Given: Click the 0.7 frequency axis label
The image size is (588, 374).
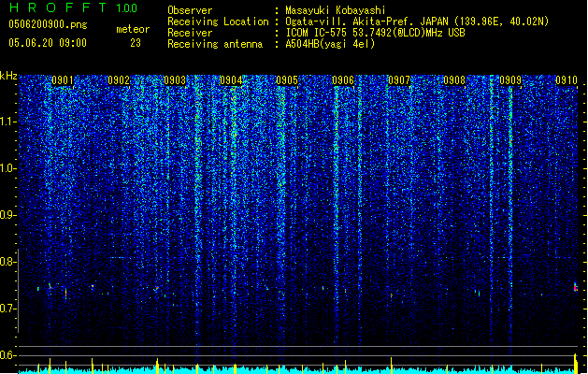Looking at the screenshot, I should point(7,309).
